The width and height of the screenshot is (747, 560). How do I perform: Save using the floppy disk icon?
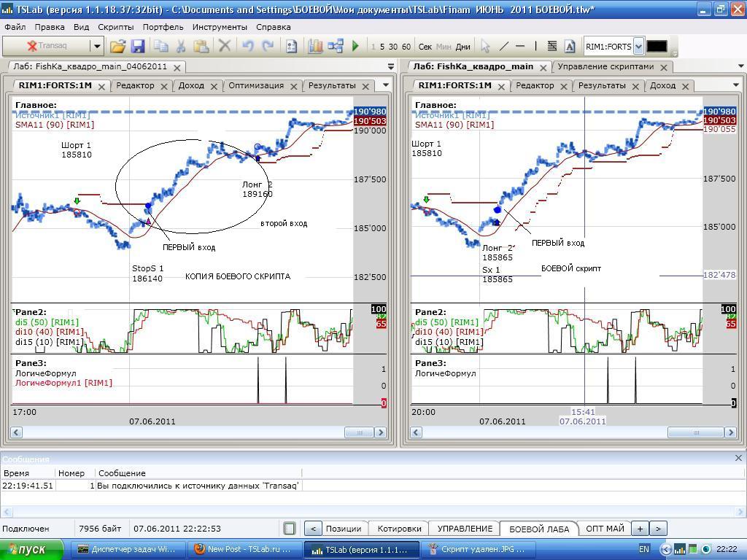click(x=138, y=46)
